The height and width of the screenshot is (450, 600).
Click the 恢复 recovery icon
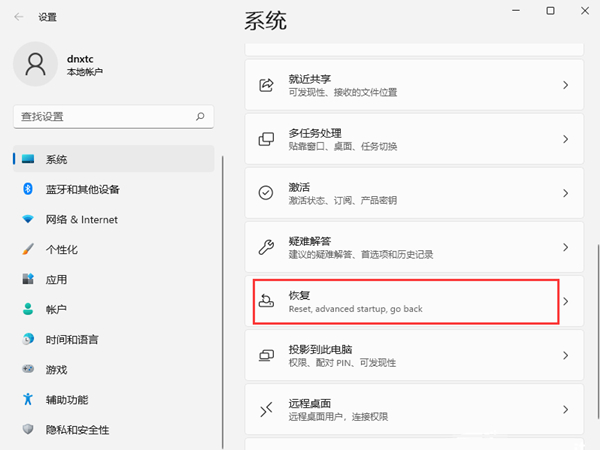(x=266, y=301)
